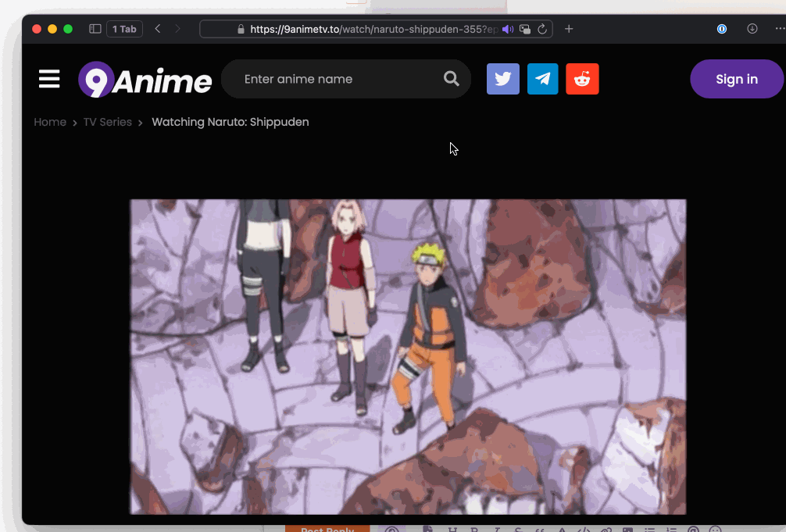Open the TV Series breadcrumb link
Screen dimensions: 786x532
(x=108, y=122)
